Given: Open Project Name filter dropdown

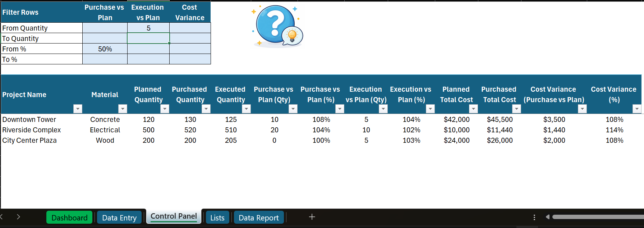Looking at the screenshot, I should 78,109.
